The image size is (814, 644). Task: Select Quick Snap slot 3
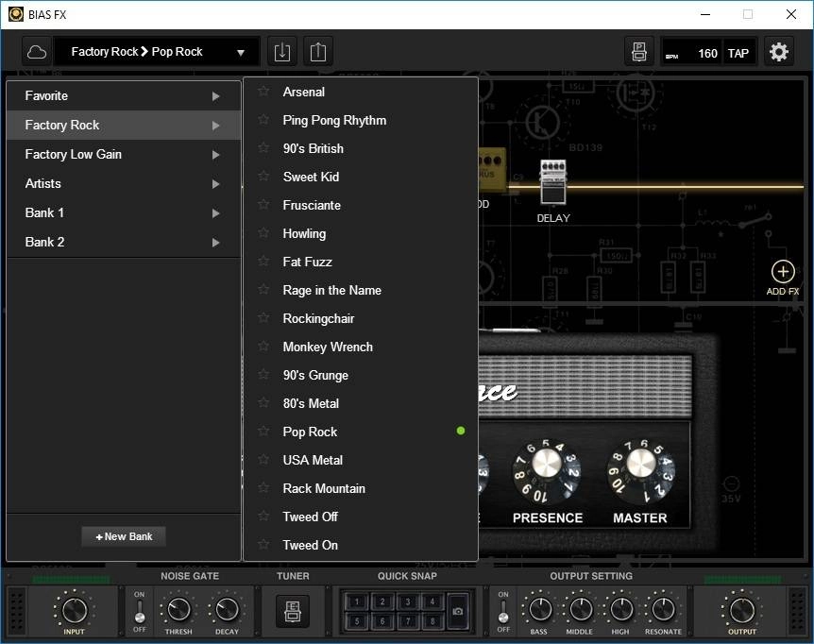(x=408, y=602)
